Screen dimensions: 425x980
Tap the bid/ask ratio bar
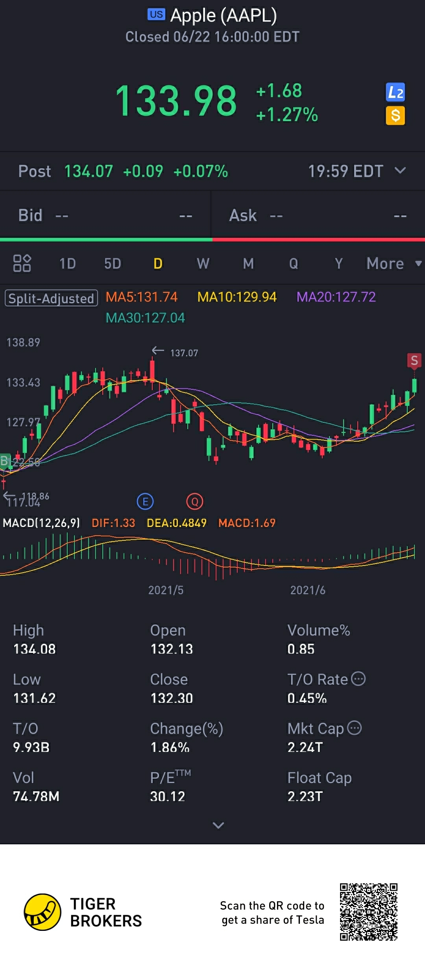tap(213, 239)
